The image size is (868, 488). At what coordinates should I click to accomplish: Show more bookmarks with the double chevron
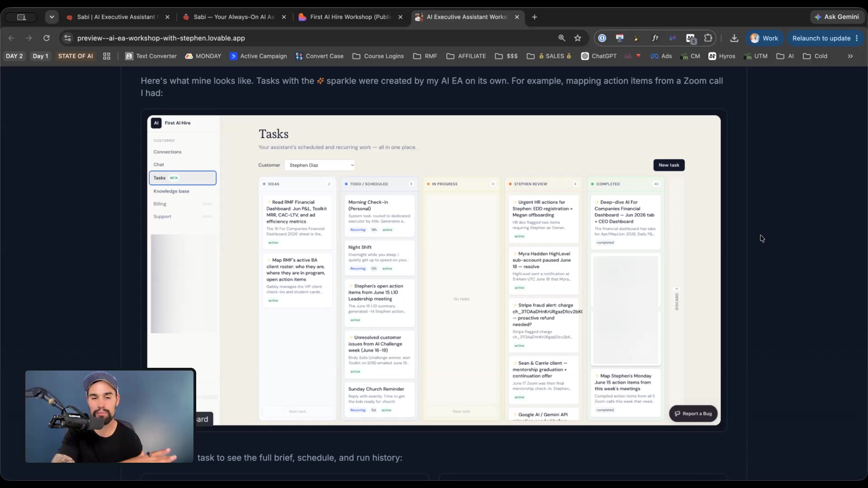point(850,56)
